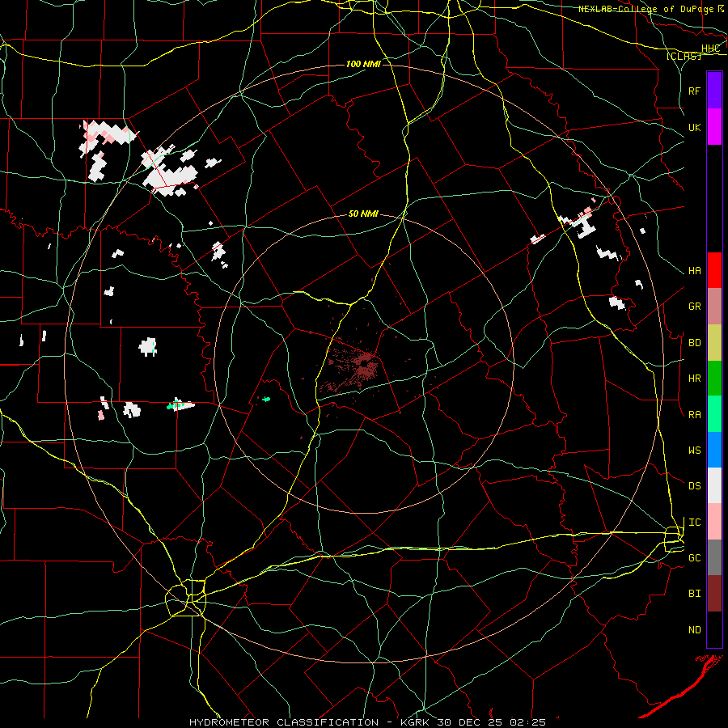
Task: Click the 100 NMI range ring label
Action: [363, 64]
